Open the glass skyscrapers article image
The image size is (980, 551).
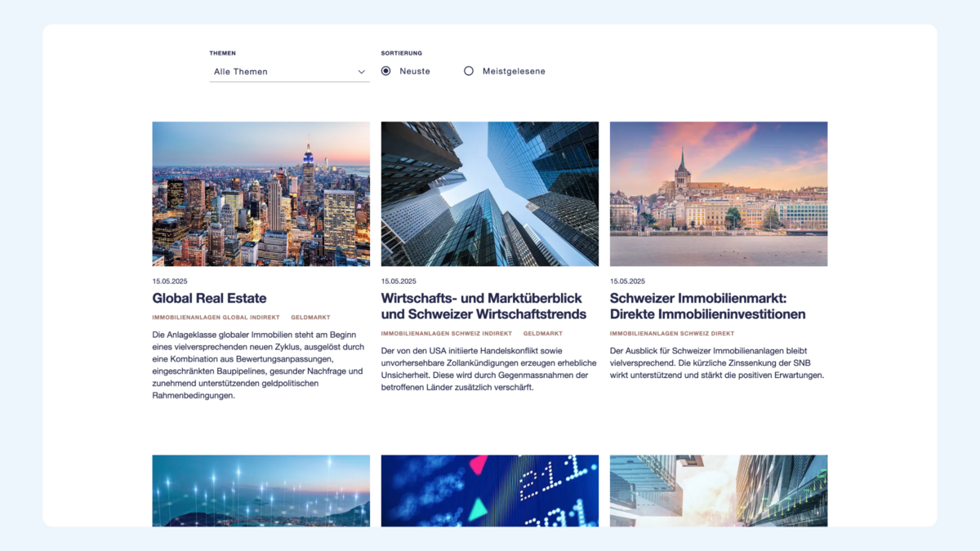[x=490, y=194]
